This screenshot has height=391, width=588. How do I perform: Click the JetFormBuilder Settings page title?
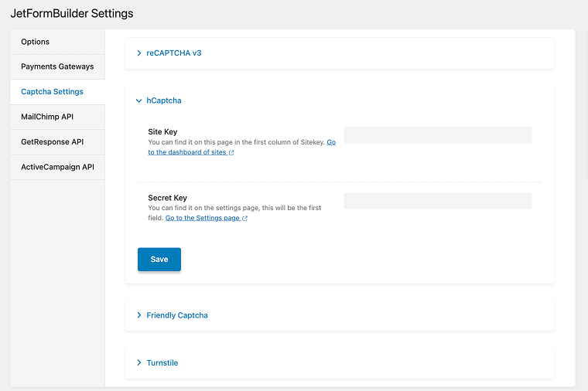[x=72, y=13]
